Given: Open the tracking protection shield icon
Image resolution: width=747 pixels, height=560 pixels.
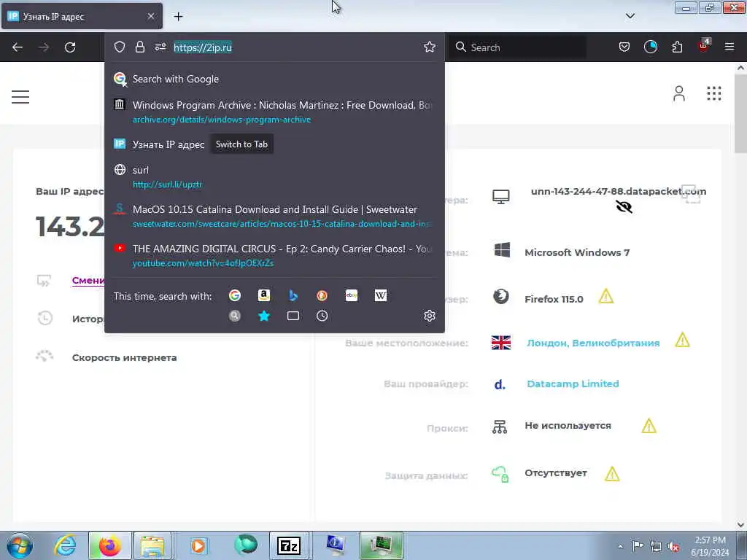Looking at the screenshot, I should pos(120,47).
